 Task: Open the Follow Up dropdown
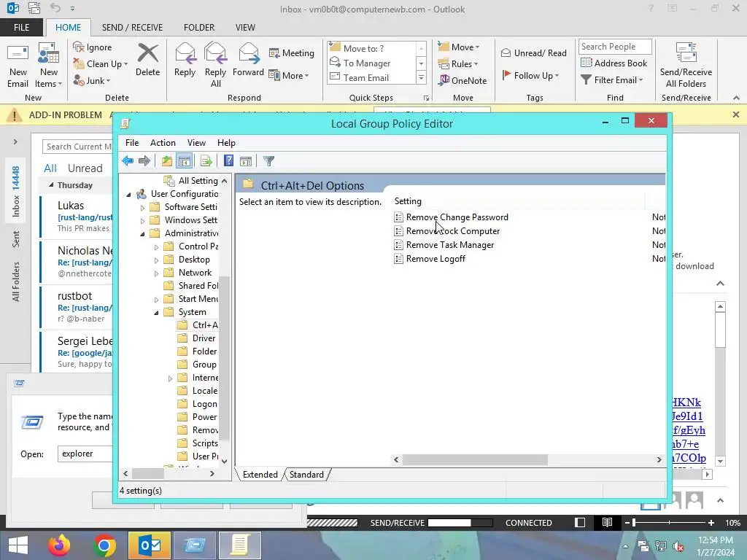coord(530,75)
